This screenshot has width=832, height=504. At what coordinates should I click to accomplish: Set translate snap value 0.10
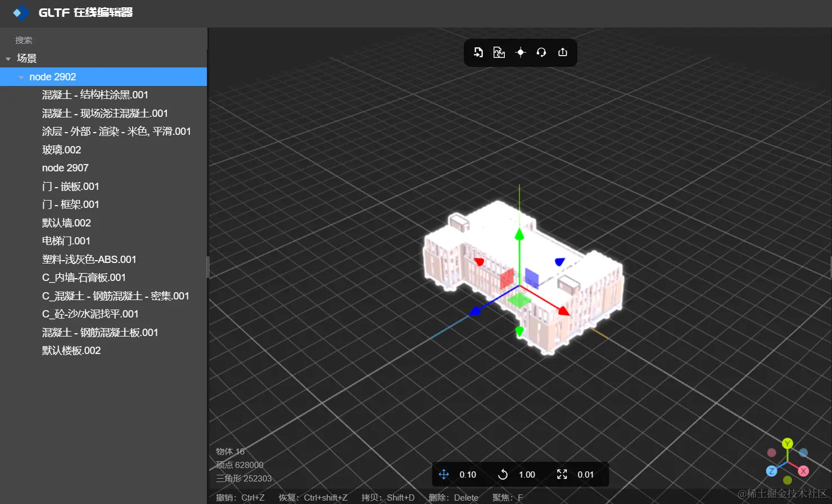[x=468, y=475]
